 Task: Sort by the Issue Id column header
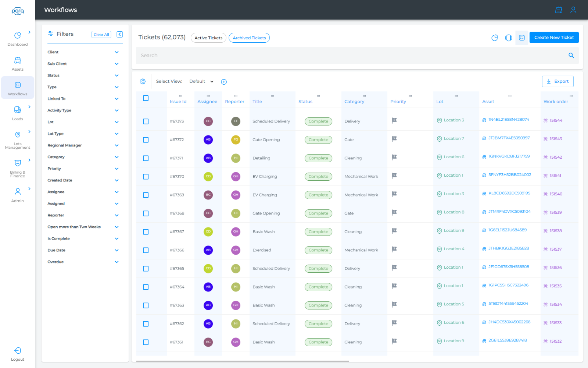pyautogui.click(x=178, y=102)
